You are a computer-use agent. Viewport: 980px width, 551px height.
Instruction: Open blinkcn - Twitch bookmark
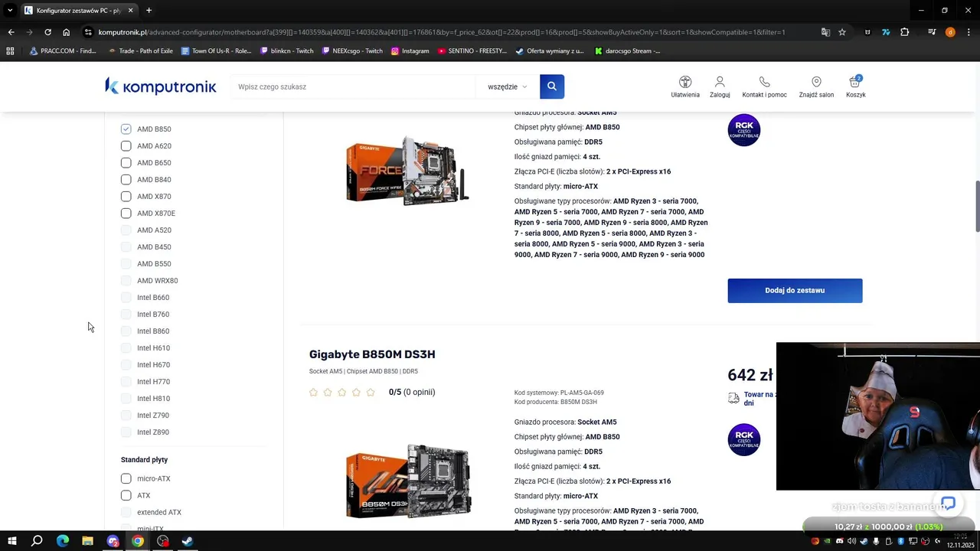[x=286, y=51]
